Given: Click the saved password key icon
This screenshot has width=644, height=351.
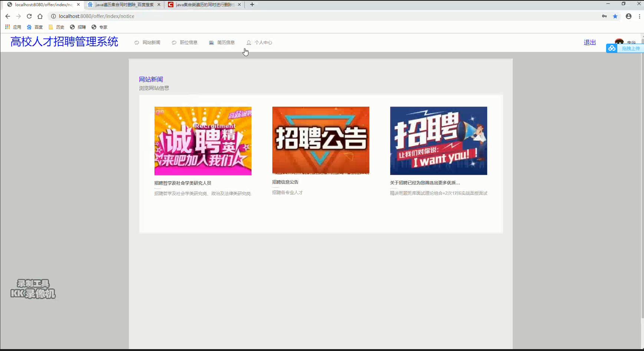Looking at the screenshot, I should [604, 16].
